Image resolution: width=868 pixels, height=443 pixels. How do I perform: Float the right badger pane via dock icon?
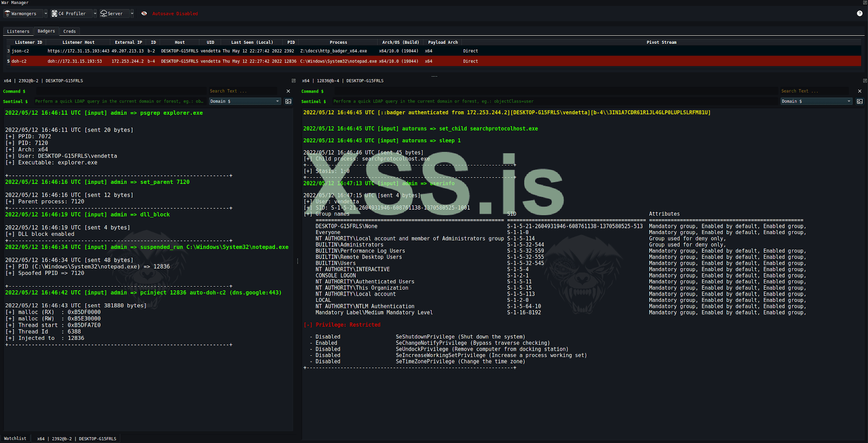865,81
